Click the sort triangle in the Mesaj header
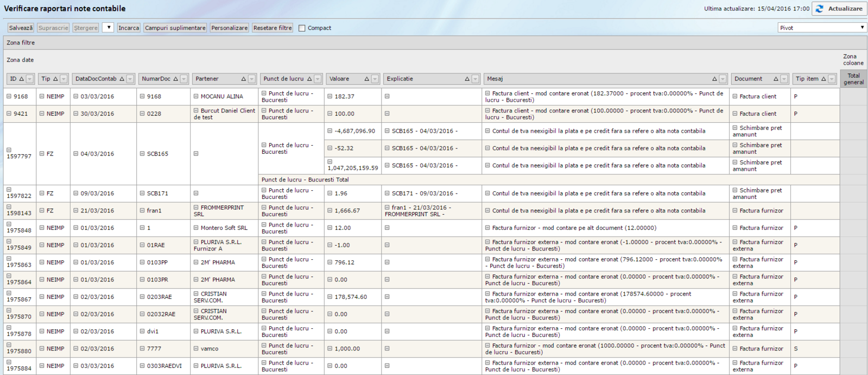Screen dimensions: 868x375 tap(714, 79)
